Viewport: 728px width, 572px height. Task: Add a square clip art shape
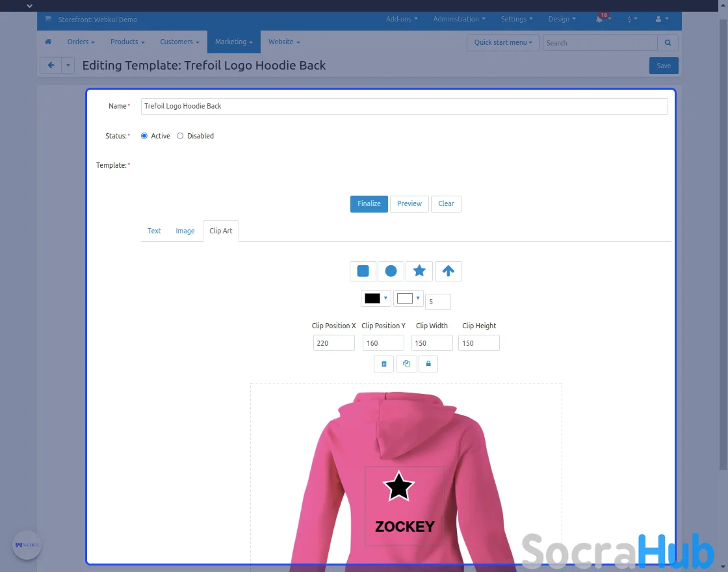click(x=363, y=271)
